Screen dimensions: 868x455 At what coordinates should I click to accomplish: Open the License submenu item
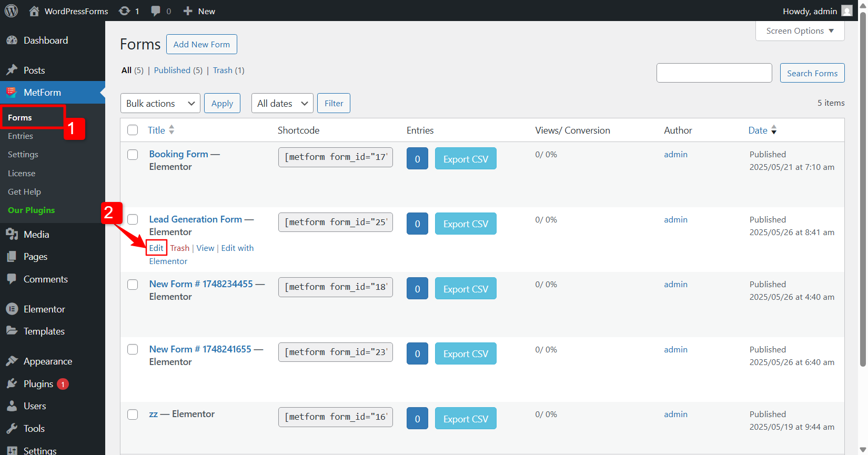click(x=22, y=173)
